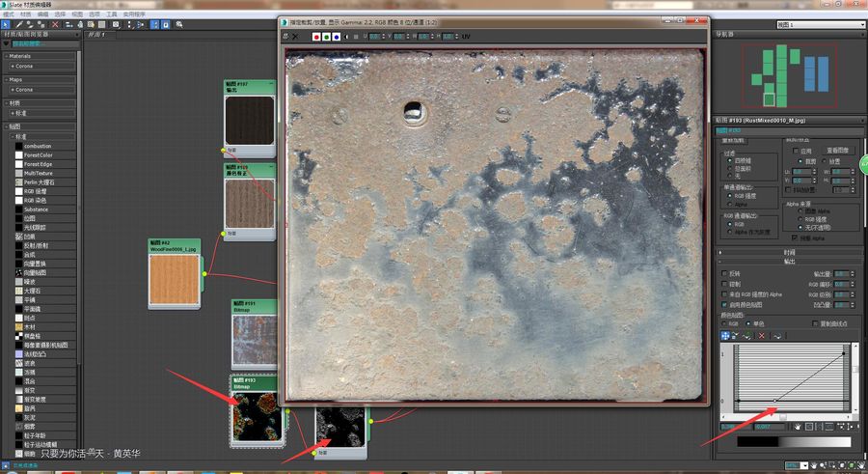Viewport: 868px width, 474px height.
Task: Click Show Shaded Material in Viewport icon
Action: [x=91, y=24]
